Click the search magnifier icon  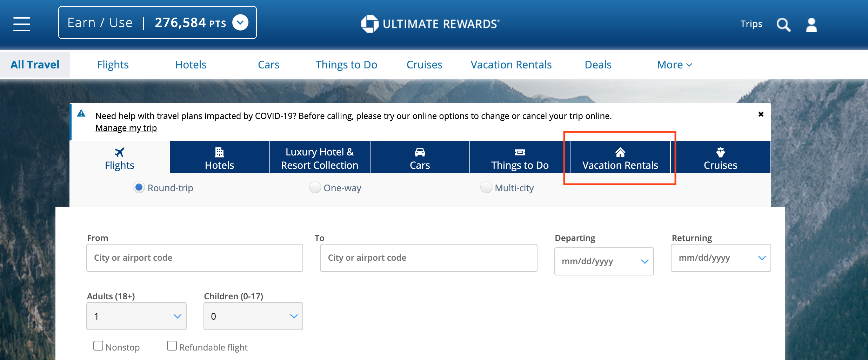(783, 25)
